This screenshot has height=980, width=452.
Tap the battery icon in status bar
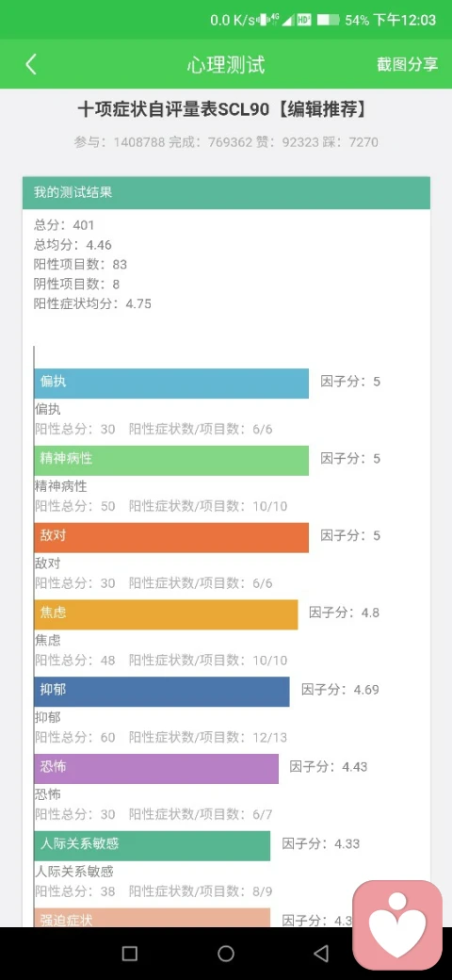tap(328, 20)
